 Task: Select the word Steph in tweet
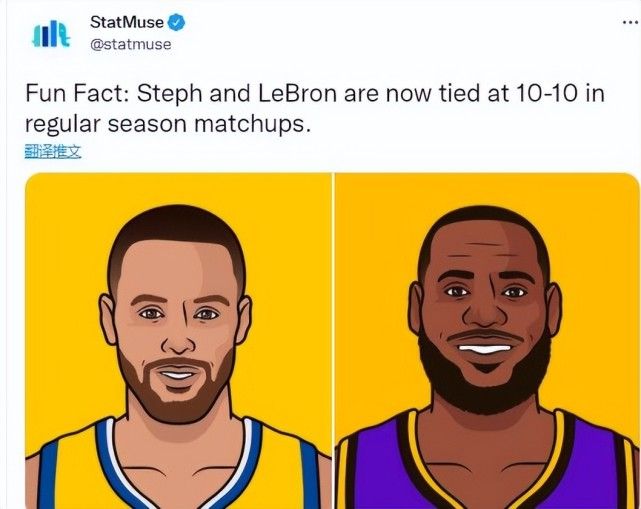pyautogui.click(x=169, y=94)
